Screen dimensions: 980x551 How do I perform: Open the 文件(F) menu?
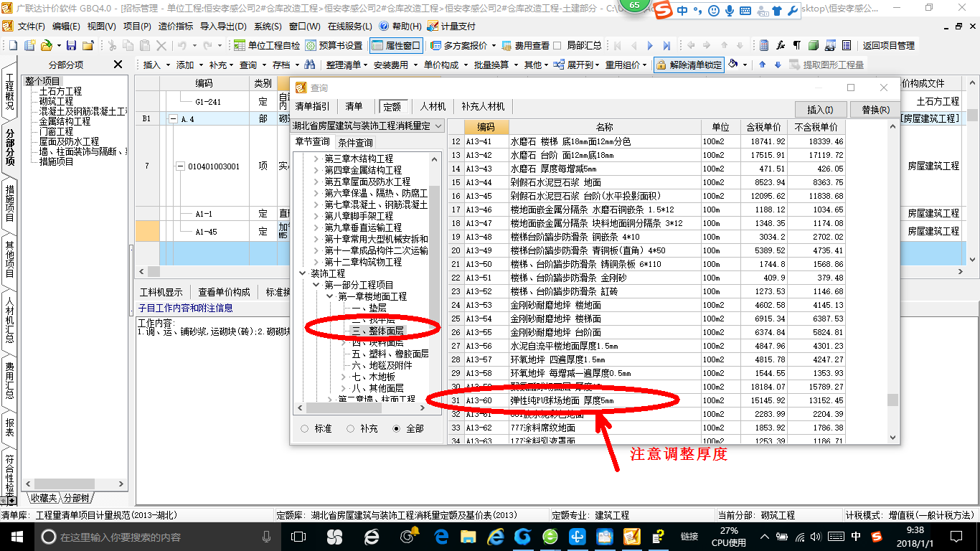click(x=31, y=26)
